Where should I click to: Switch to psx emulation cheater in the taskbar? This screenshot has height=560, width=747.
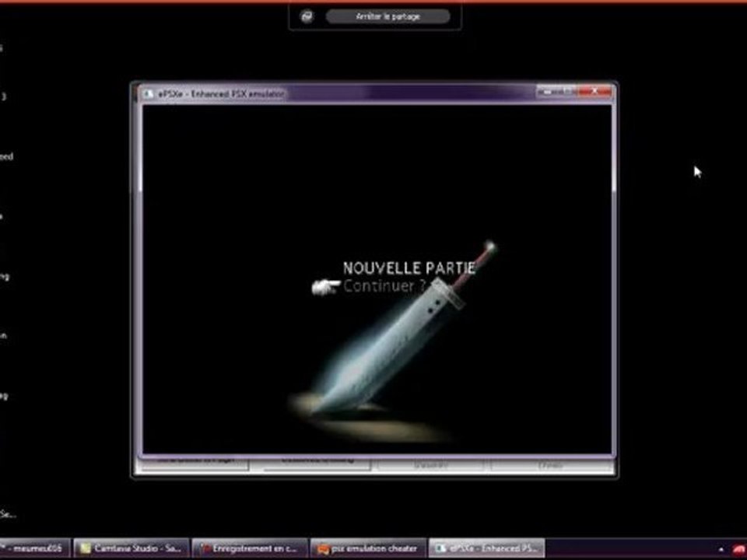tap(368, 548)
